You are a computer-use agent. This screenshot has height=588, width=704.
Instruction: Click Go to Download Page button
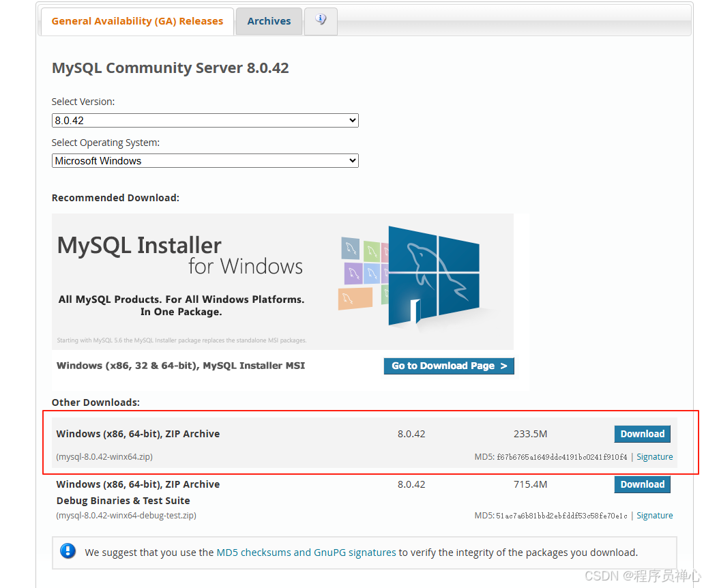449,366
